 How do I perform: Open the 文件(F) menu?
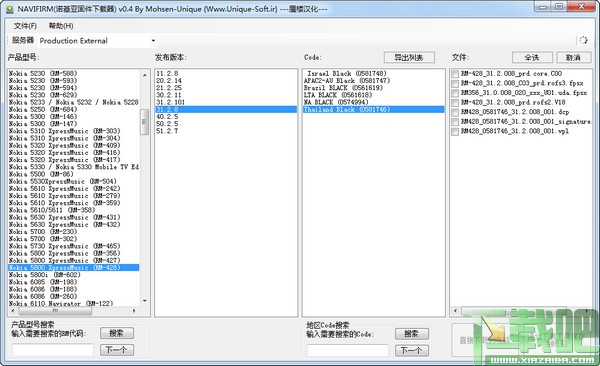click(25, 26)
